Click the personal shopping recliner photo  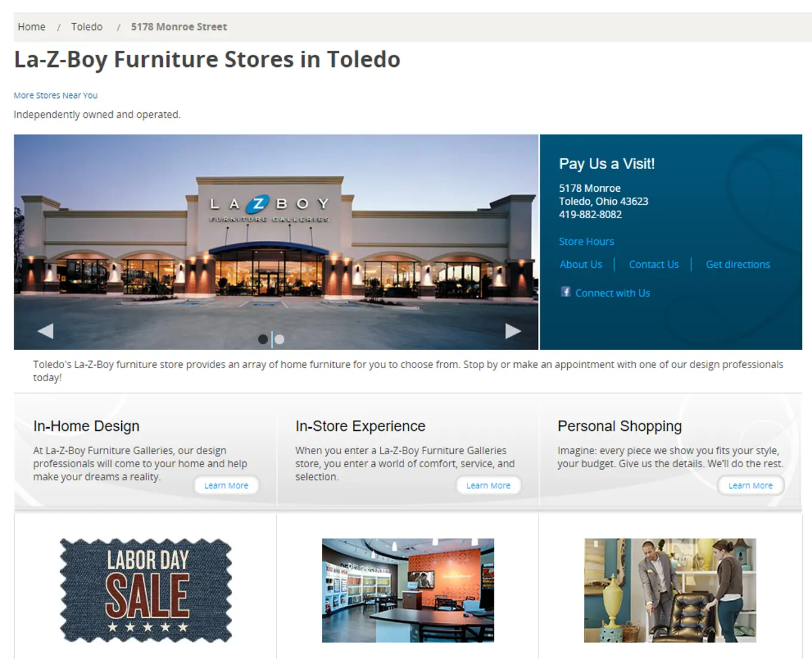pos(670,590)
